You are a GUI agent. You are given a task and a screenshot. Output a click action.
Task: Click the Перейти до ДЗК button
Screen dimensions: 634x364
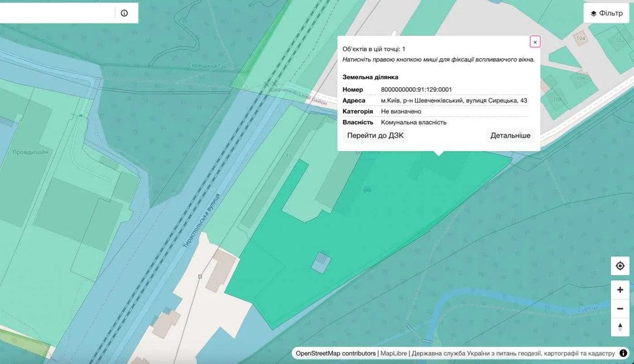pyautogui.click(x=375, y=136)
